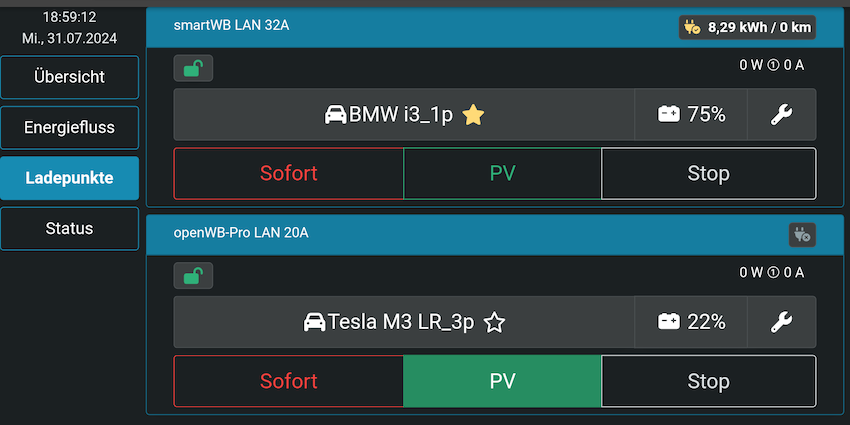The width and height of the screenshot is (850, 425).
Task: Click the battery 22% indicator for Tesla
Action: point(691,322)
